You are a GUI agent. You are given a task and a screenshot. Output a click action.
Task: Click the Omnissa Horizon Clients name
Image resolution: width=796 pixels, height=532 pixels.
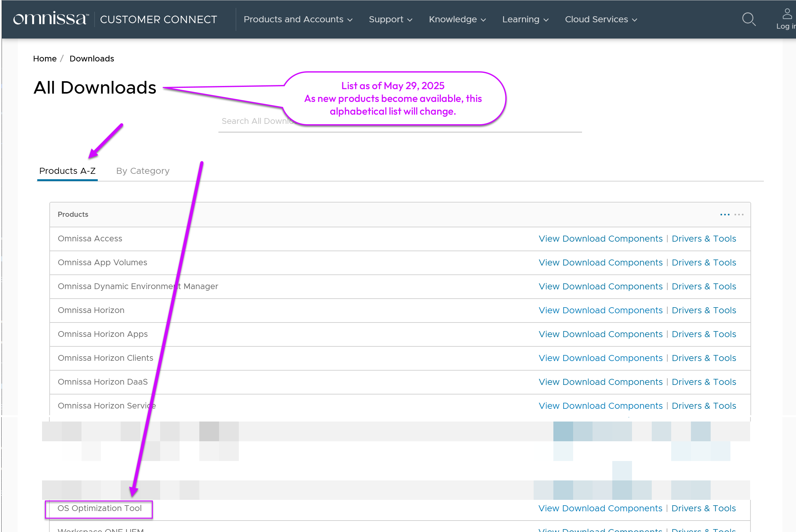pos(105,358)
